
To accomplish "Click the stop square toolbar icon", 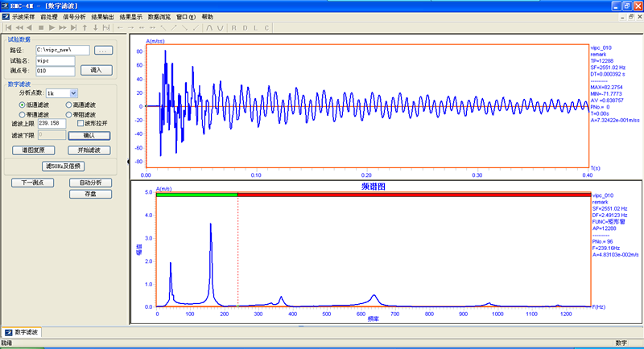I will pos(40,27).
